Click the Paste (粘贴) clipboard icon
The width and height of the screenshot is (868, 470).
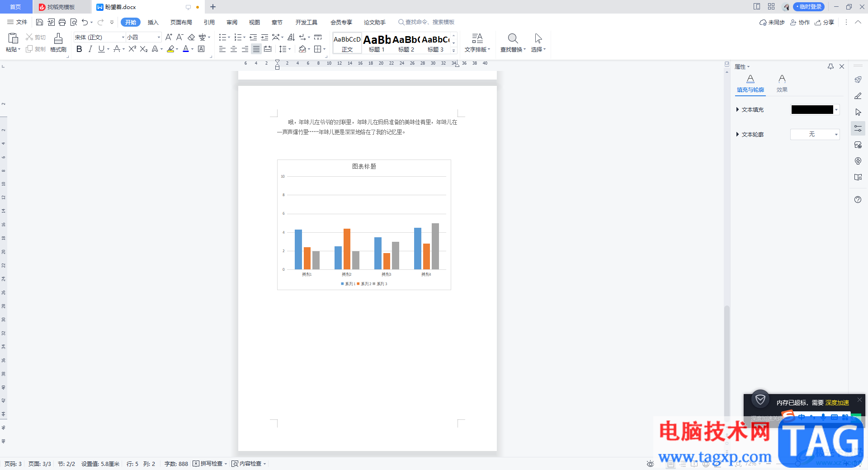[13, 38]
